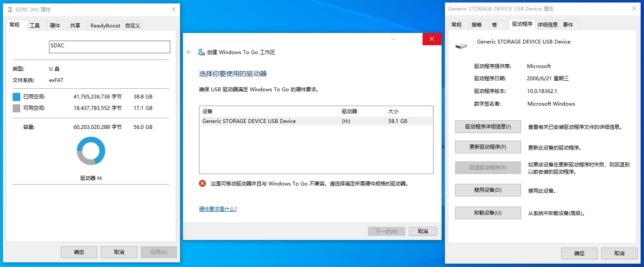
Task: Click the 下一步(N) button
Action: tap(387, 232)
